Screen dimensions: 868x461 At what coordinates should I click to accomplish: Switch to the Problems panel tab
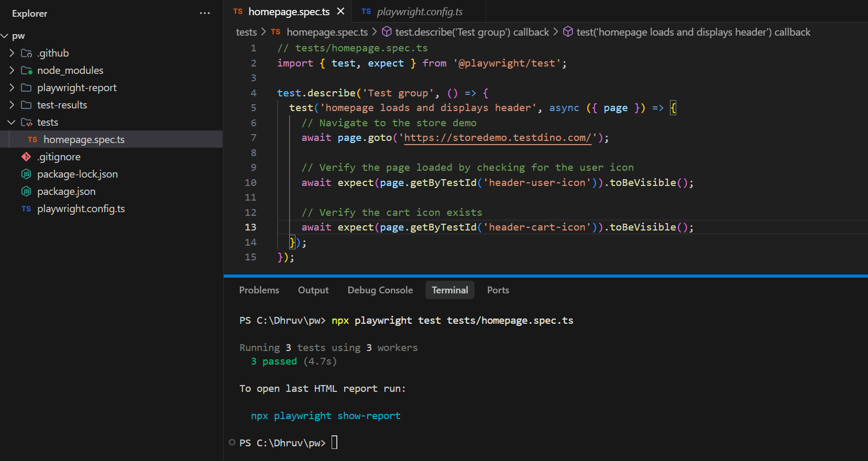259,290
